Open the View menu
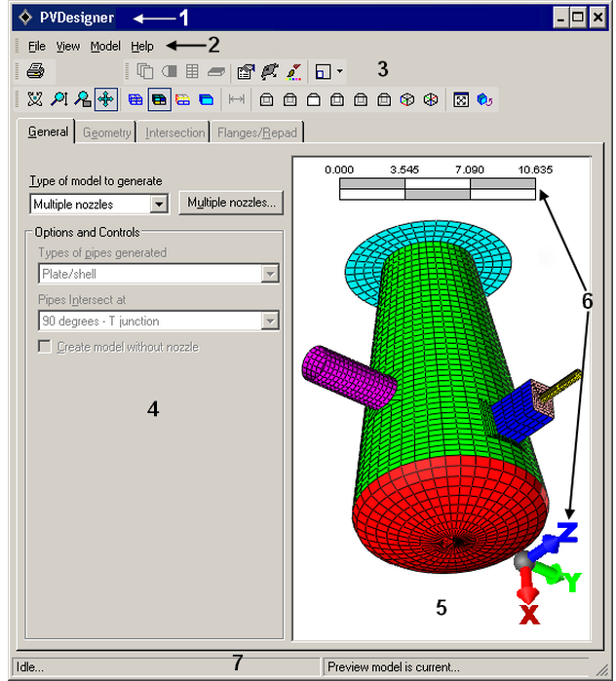 [x=68, y=46]
